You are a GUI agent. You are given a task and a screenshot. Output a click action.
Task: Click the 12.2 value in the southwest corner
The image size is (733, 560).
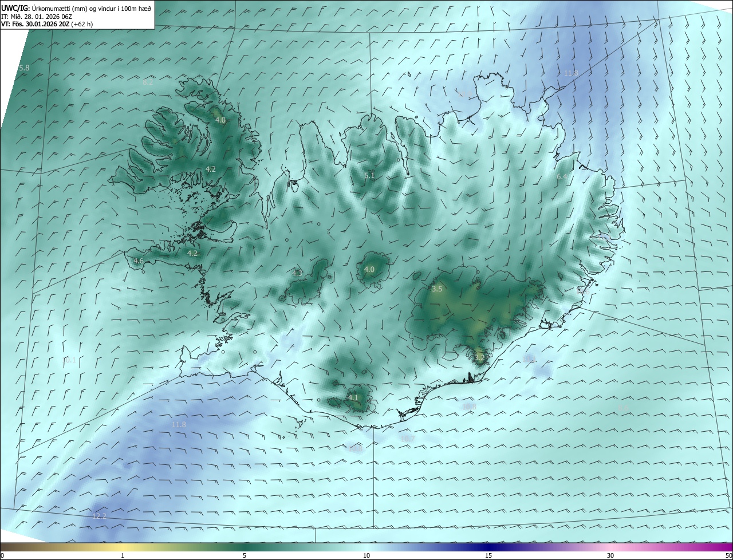click(99, 516)
